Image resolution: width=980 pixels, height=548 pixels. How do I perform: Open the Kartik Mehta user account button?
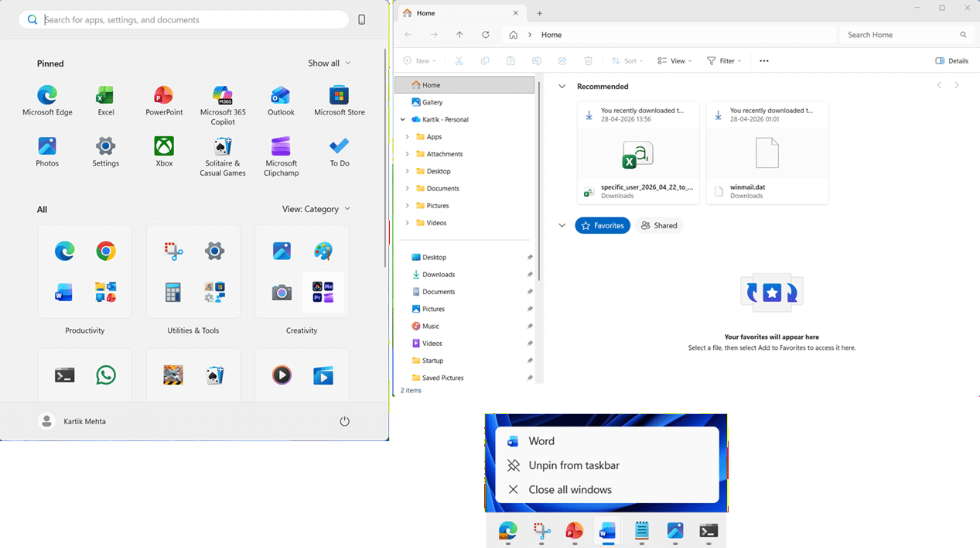point(73,421)
